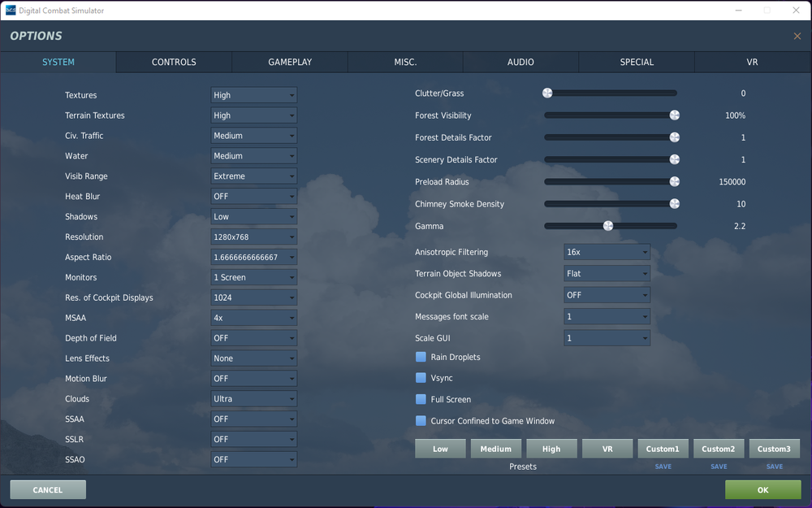The image size is (812, 508).
Task: Open the Terrain Object Shadows dropdown
Action: pyautogui.click(x=607, y=273)
